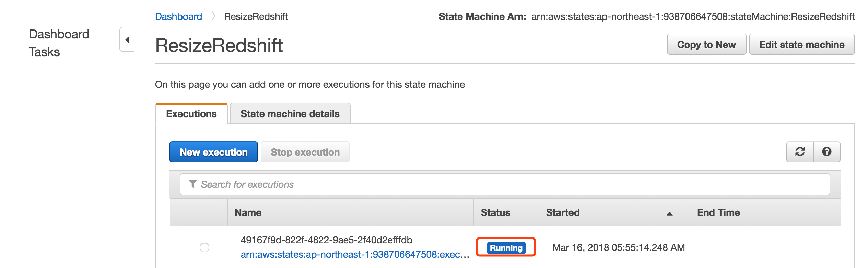The width and height of the screenshot is (868, 268).
Task: Sort by Started column arrow
Action: pyautogui.click(x=669, y=214)
